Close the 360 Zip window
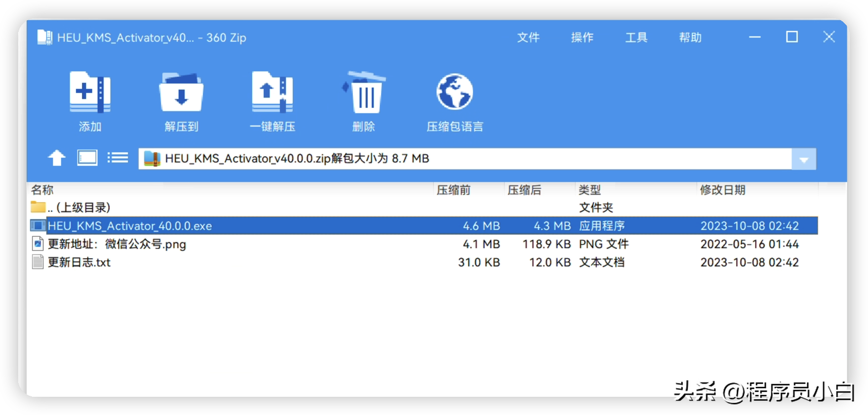This screenshot has width=868, height=415. point(829,37)
